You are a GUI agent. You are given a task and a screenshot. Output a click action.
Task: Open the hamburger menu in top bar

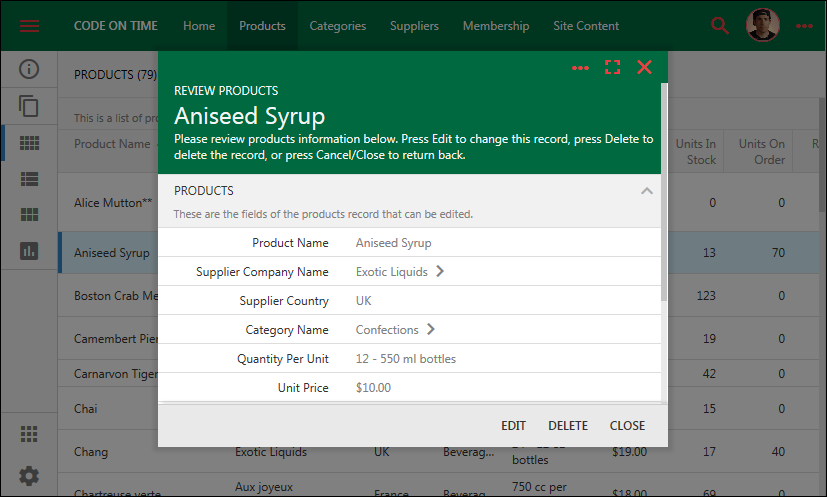30,26
